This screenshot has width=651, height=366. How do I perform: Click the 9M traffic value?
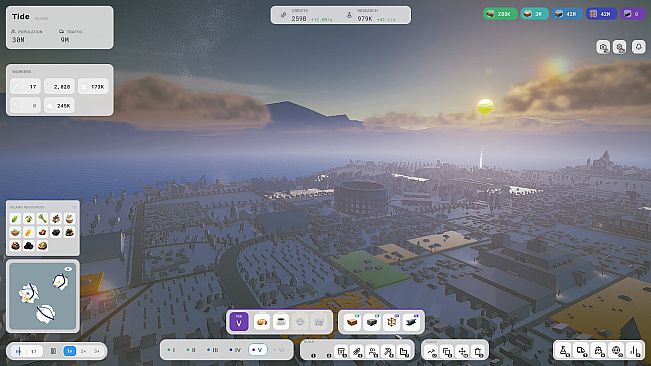click(x=65, y=40)
